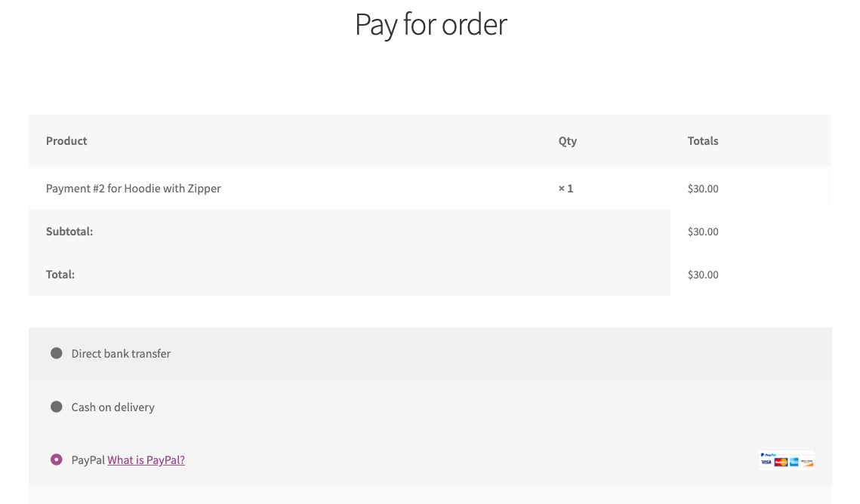Click the small PayPal logo above the card icons
The width and height of the screenshot is (860, 504).
coord(768,455)
